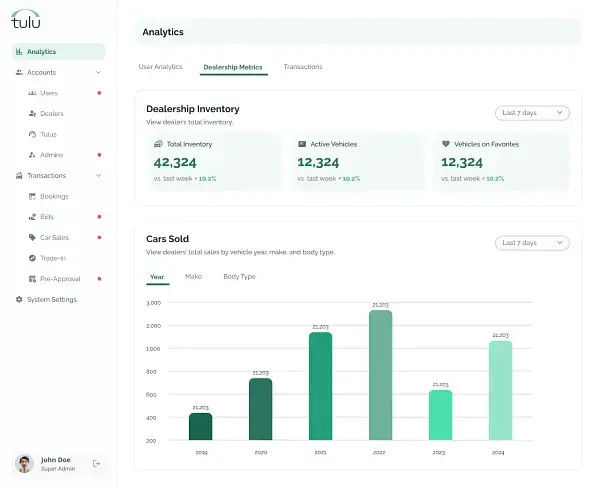This screenshot has height=488, width=600.
Task: Select the Tulus sidebar icon
Action: tap(32, 134)
